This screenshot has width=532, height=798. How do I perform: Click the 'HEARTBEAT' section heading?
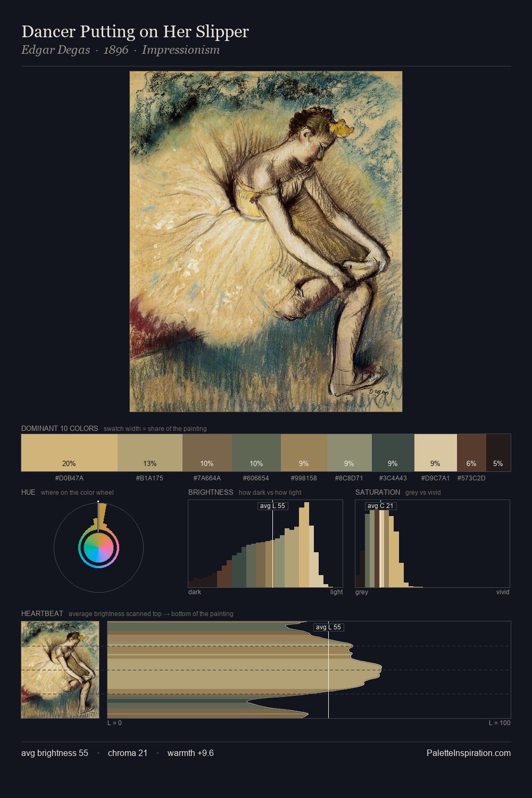tap(42, 613)
